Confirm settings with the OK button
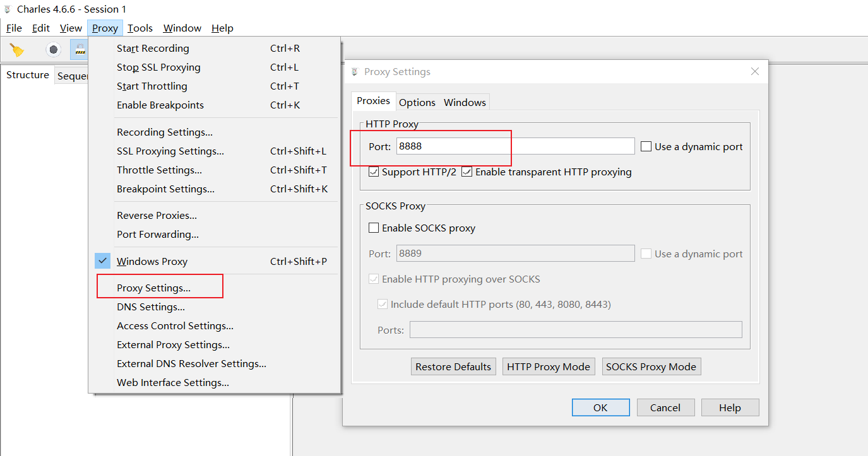 (600, 407)
